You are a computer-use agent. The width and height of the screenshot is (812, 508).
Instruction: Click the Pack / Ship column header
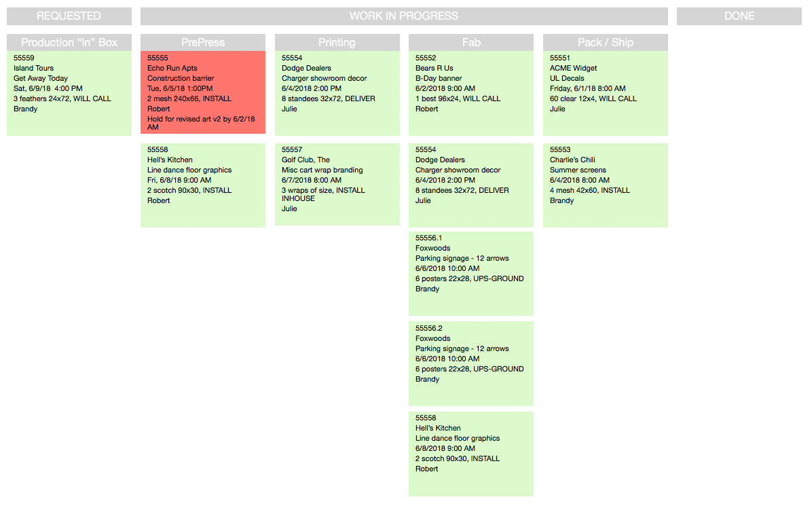606,43
